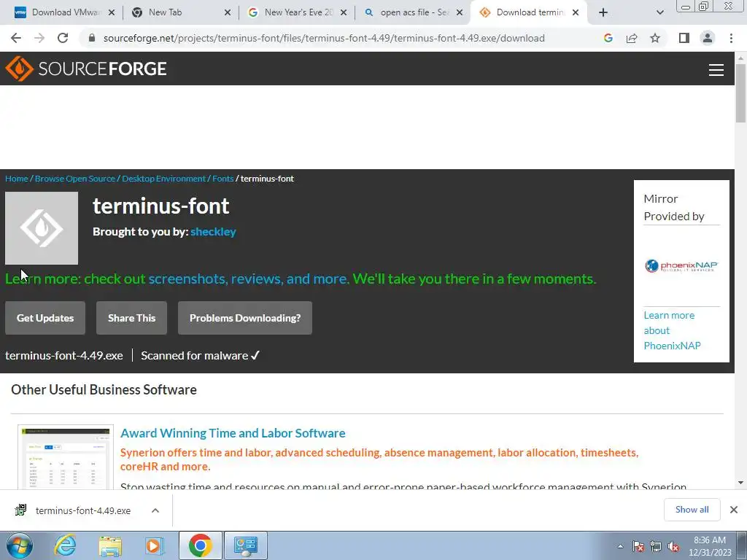This screenshot has width=747, height=560.
Task: Reload the page with the refresh icon
Action: point(63,38)
